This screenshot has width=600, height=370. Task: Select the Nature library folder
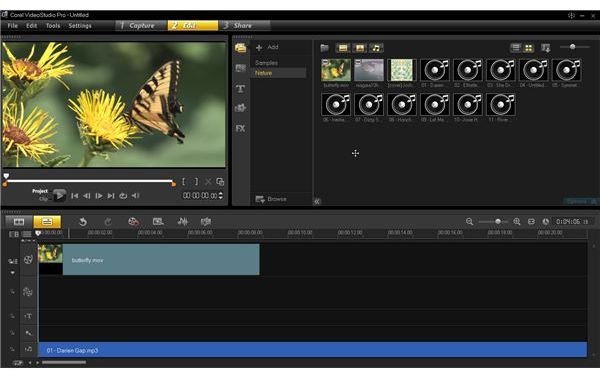tap(279, 73)
